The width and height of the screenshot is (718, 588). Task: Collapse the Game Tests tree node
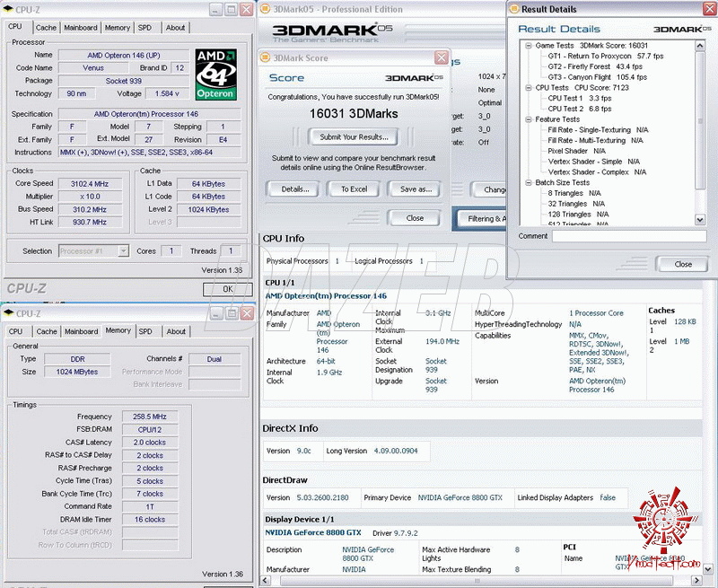pos(528,46)
